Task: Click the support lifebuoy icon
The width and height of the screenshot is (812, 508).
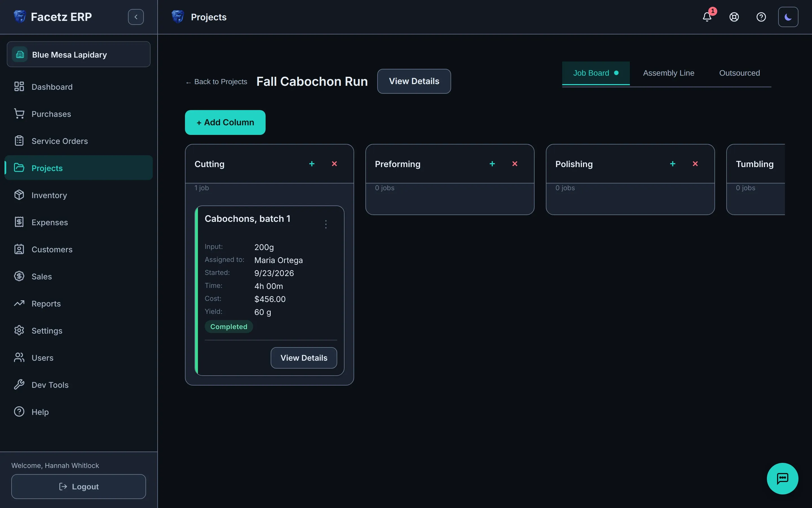Action: pos(734,17)
